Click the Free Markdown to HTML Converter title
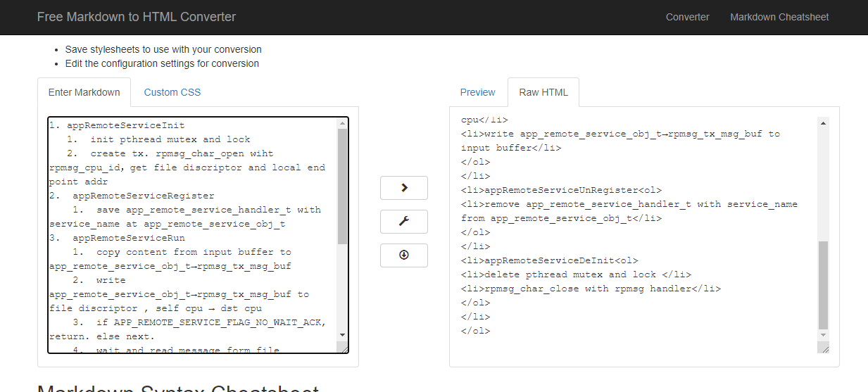 point(137,17)
